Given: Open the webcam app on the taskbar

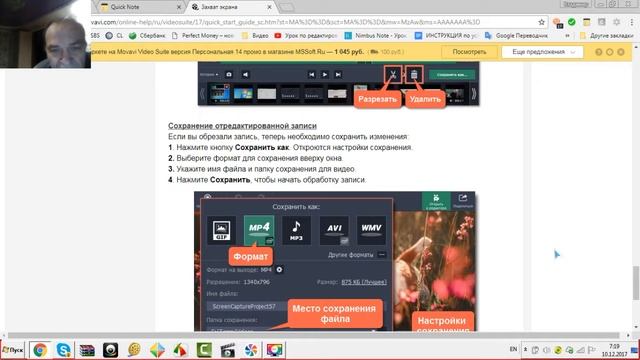Looking at the screenshot, I should 110,350.
